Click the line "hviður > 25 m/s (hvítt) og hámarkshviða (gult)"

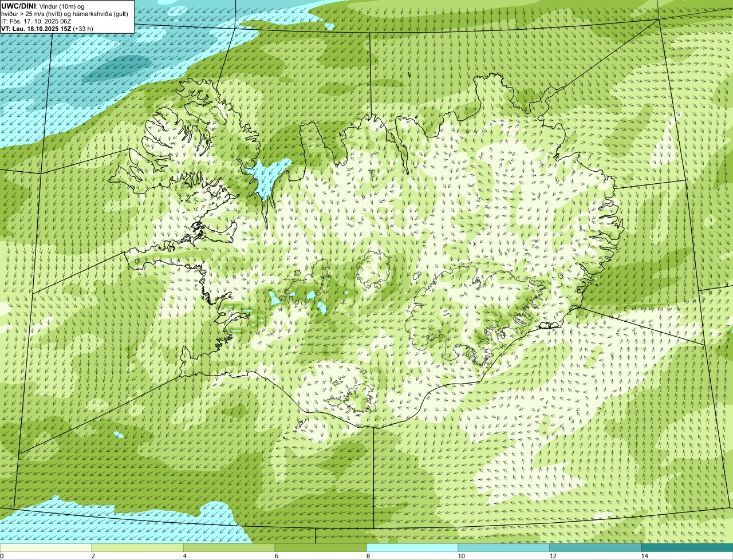pos(65,13)
